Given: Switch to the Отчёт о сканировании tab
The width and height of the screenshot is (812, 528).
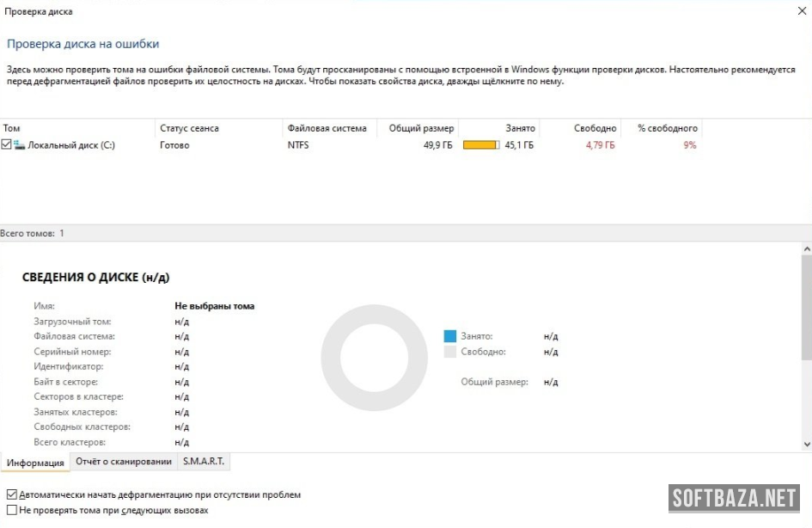Looking at the screenshot, I should tap(124, 462).
